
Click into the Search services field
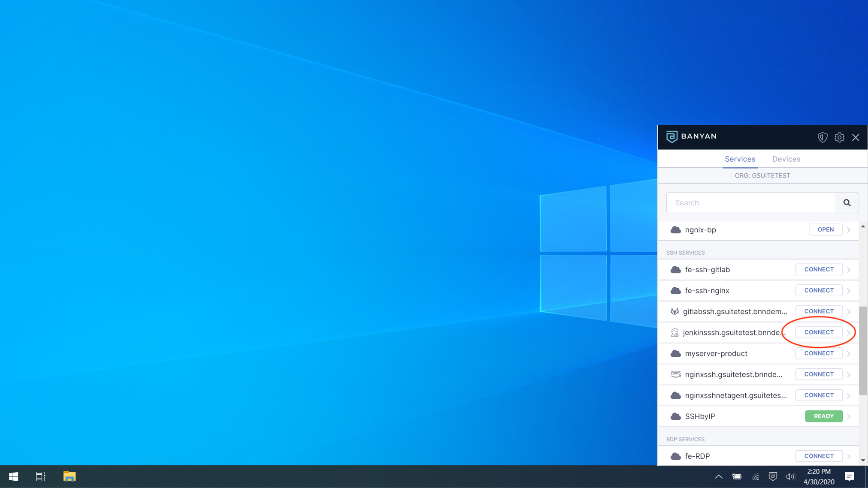pyautogui.click(x=751, y=203)
